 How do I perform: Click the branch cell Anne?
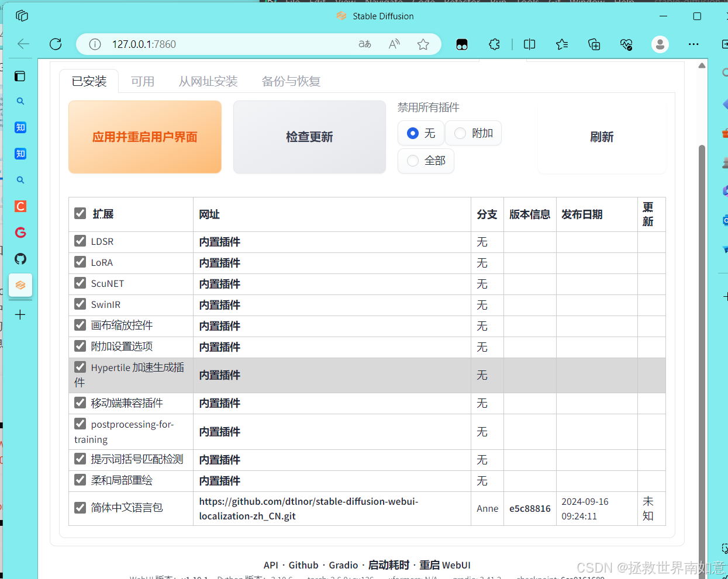click(488, 509)
